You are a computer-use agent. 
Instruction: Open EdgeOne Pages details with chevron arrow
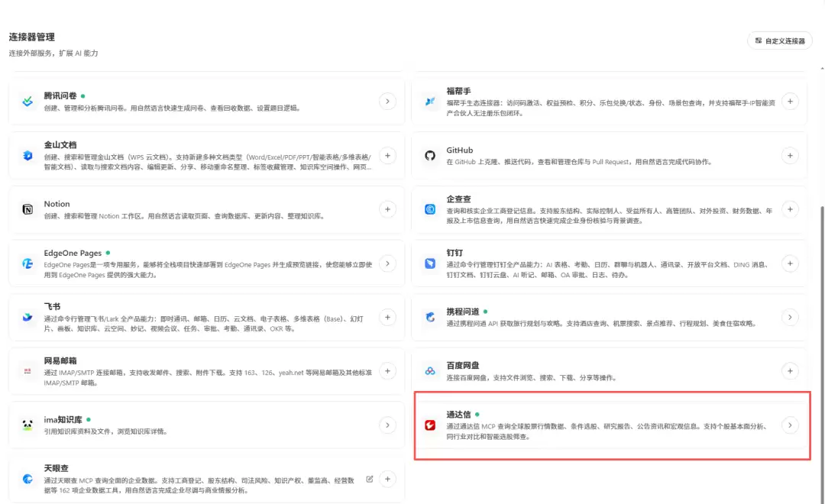pyautogui.click(x=387, y=263)
